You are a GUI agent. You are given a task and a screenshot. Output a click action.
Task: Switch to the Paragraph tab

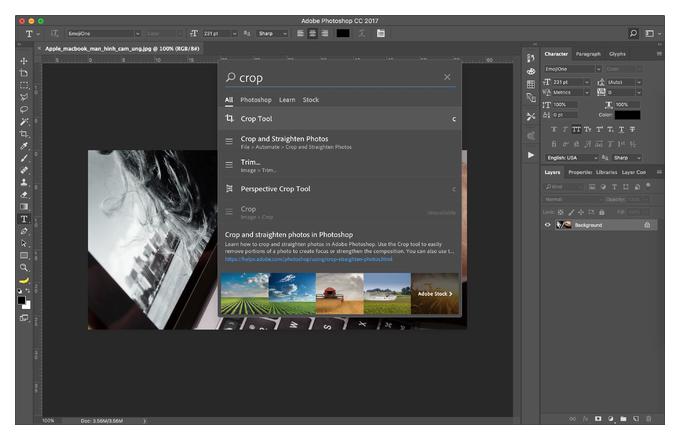click(x=588, y=54)
